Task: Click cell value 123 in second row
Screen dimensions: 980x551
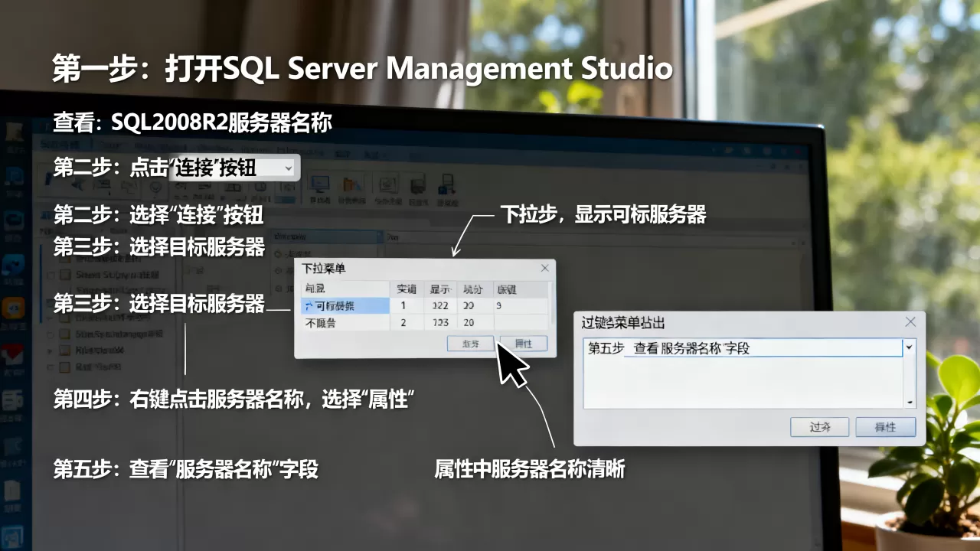Action: point(439,323)
